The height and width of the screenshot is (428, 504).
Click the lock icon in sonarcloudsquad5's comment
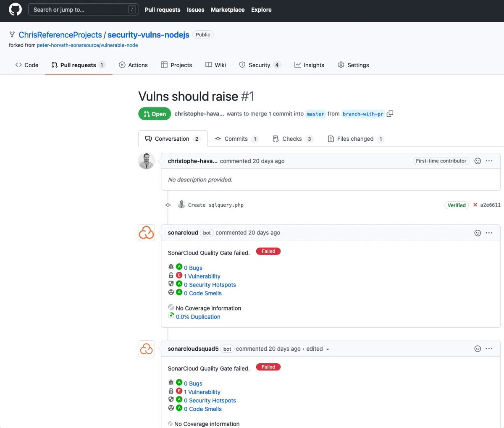point(171,391)
